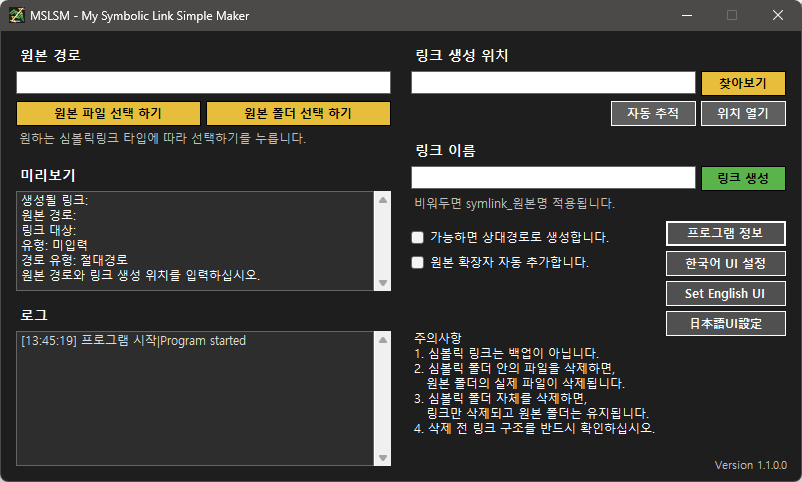
Task: Click the 자동 추적 button
Action: [653, 113]
